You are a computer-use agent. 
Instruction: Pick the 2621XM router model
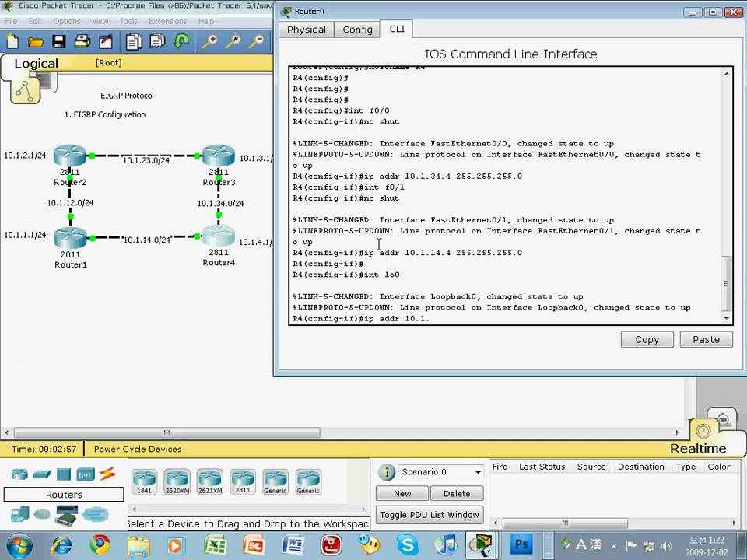tap(209, 481)
